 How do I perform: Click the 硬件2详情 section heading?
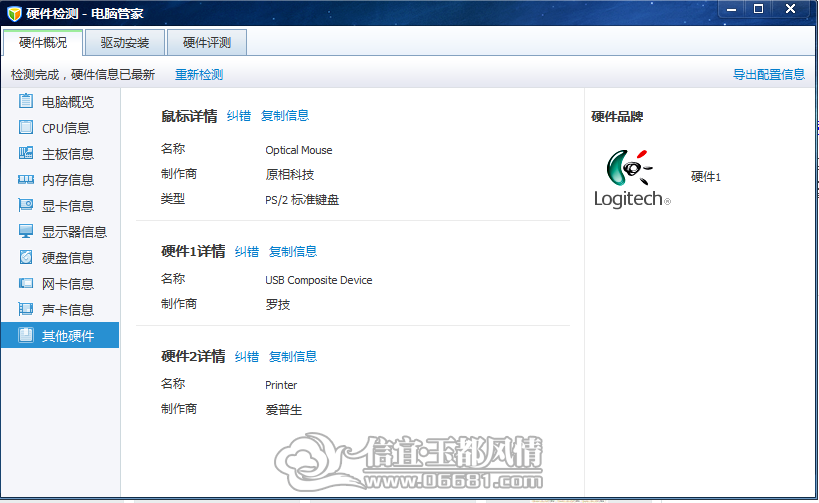click(x=193, y=357)
